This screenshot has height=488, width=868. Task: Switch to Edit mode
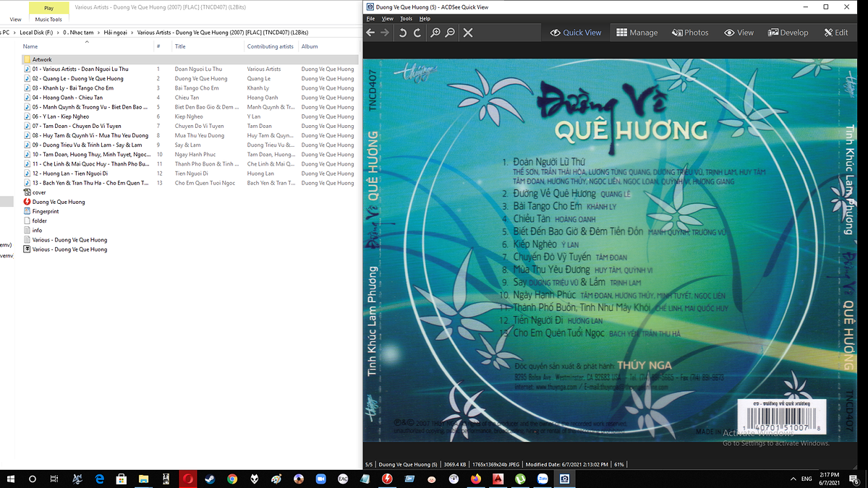point(836,33)
